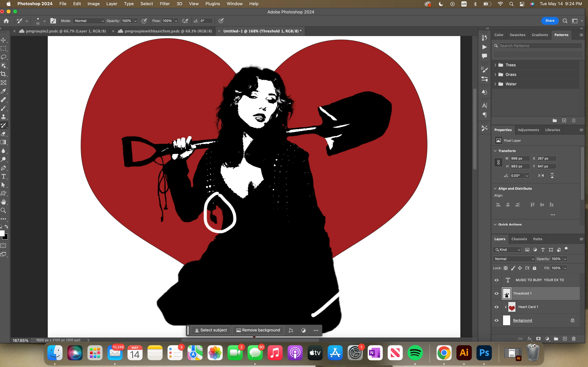Open the layer blend mode dropdown
This screenshot has width=588, height=367.
(x=514, y=259)
